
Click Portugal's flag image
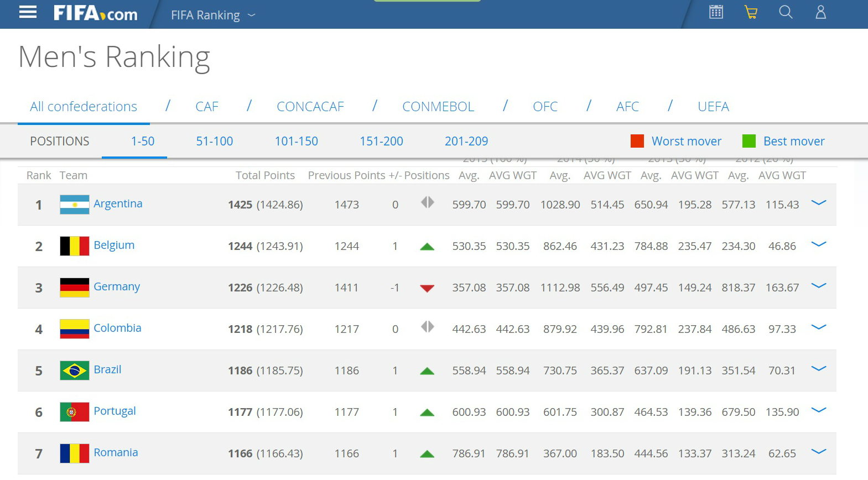pyautogui.click(x=75, y=412)
